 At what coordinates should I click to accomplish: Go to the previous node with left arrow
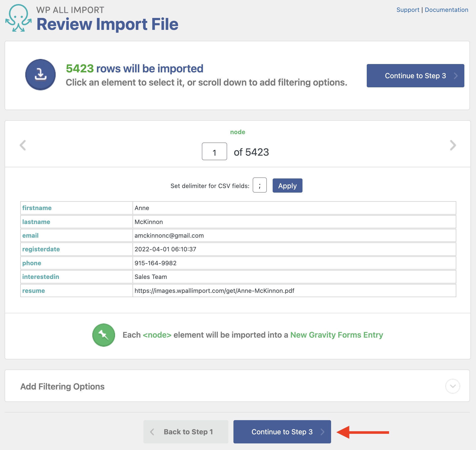tap(23, 145)
